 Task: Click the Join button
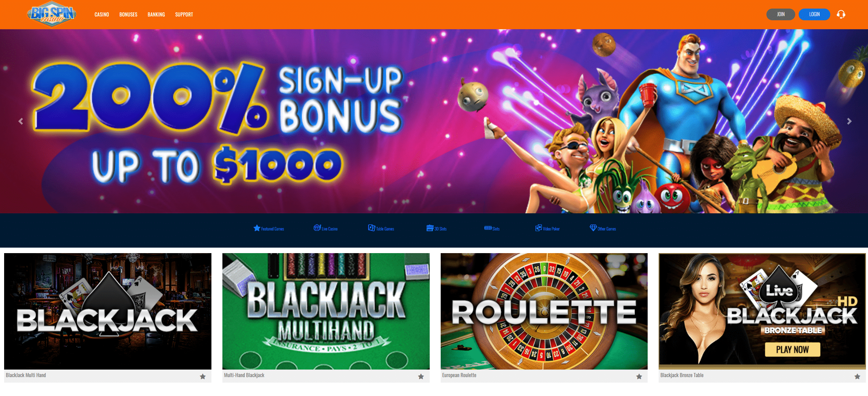click(x=781, y=14)
